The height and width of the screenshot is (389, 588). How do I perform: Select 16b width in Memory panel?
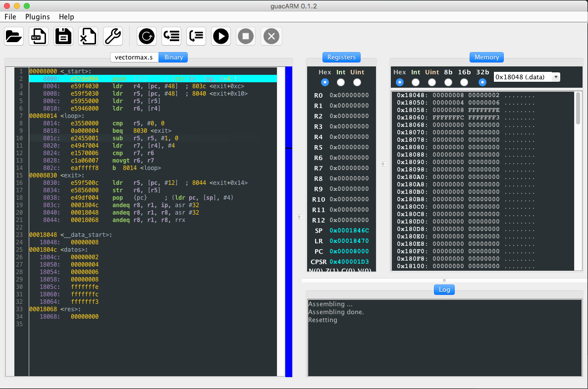point(464,82)
